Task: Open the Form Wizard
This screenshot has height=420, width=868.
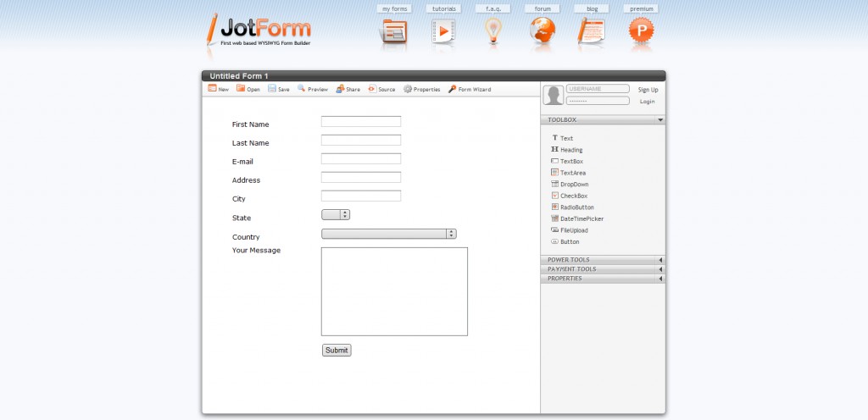Action: pyautogui.click(x=470, y=89)
